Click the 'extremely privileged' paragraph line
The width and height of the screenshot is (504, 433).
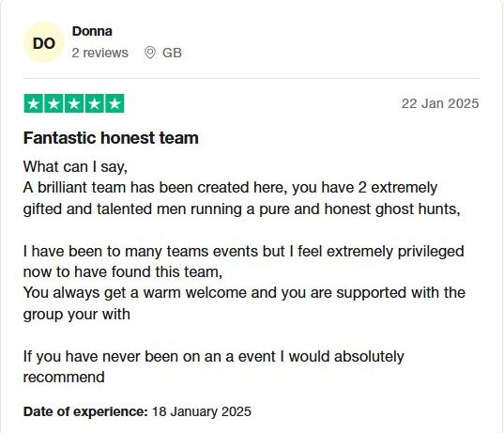244,251
